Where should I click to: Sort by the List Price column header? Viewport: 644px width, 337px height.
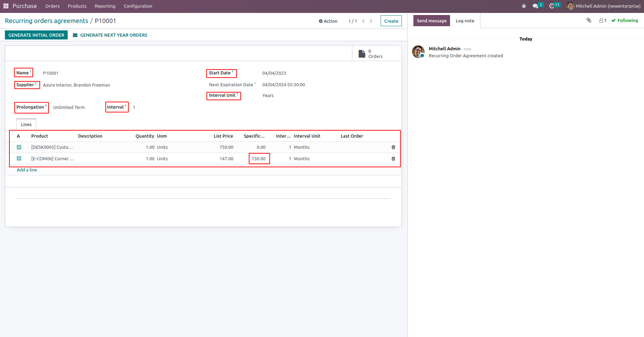pyautogui.click(x=223, y=136)
